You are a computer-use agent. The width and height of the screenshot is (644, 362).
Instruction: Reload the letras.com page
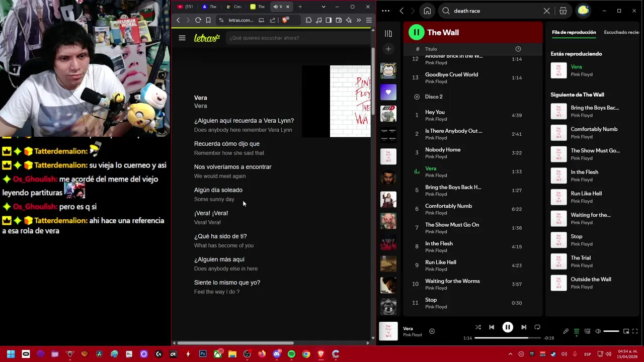198,20
